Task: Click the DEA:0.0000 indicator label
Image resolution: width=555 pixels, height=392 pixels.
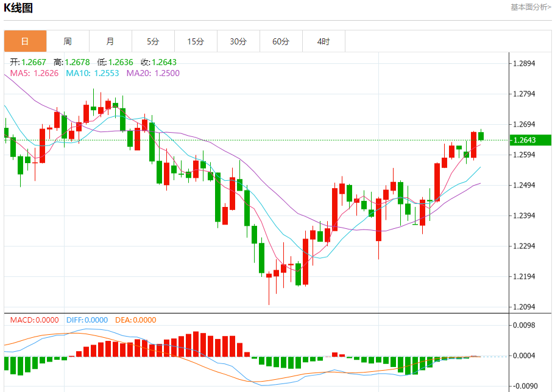Action: 136,320
